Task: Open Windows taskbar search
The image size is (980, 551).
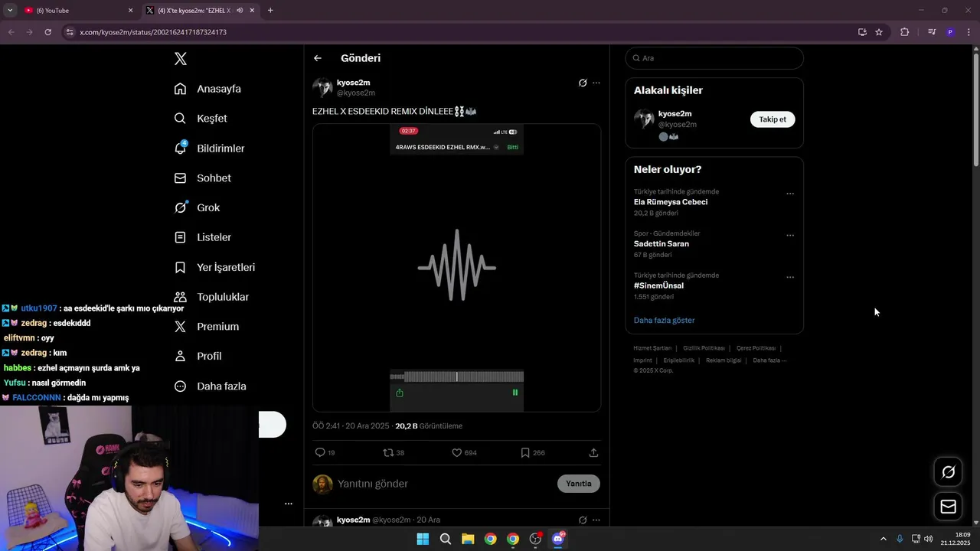Action: pyautogui.click(x=445, y=539)
